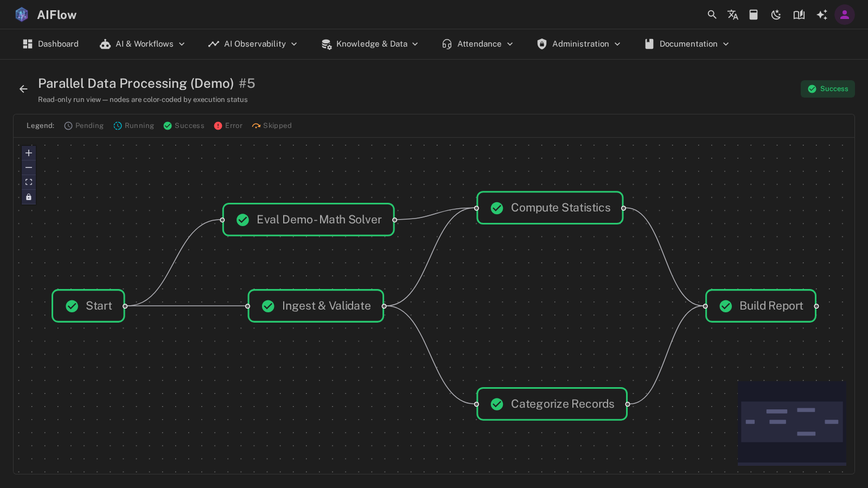Image resolution: width=868 pixels, height=488 pixels.
Task: Open the Dashboard menu item
Action: point(50,44)
